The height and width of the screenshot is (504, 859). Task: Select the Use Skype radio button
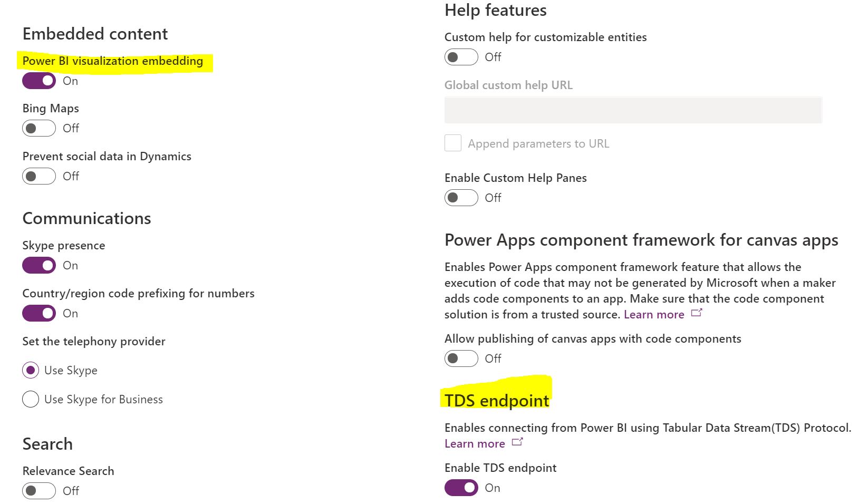click(31, 370)
